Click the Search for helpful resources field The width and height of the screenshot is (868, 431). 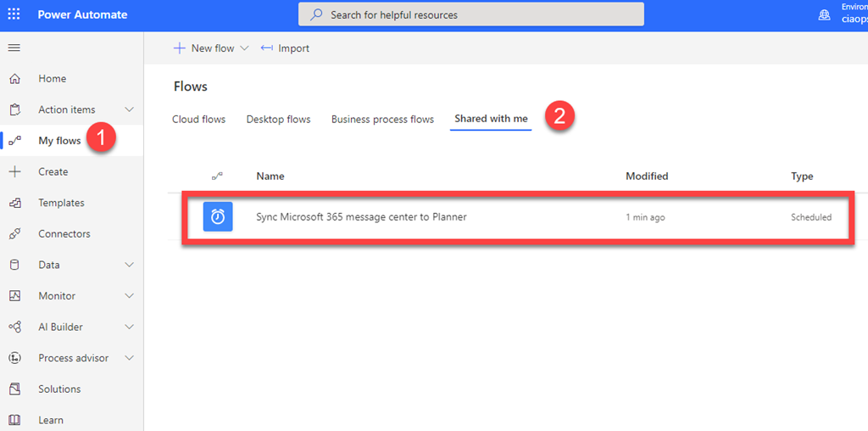[470, 14]
